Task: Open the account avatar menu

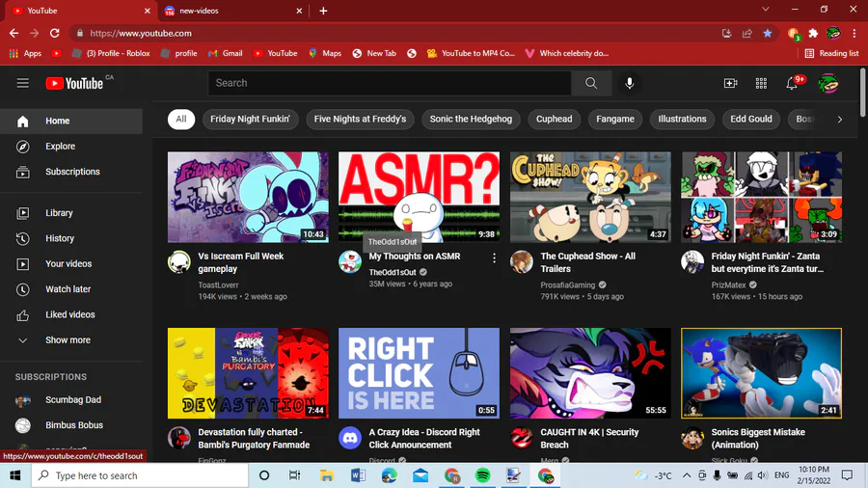Action: point(828,84)
